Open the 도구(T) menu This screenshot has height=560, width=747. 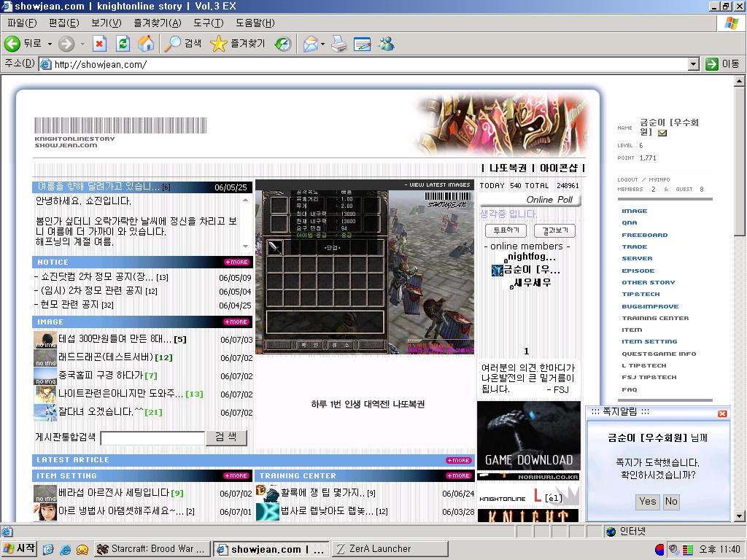[x=208, y=23]
